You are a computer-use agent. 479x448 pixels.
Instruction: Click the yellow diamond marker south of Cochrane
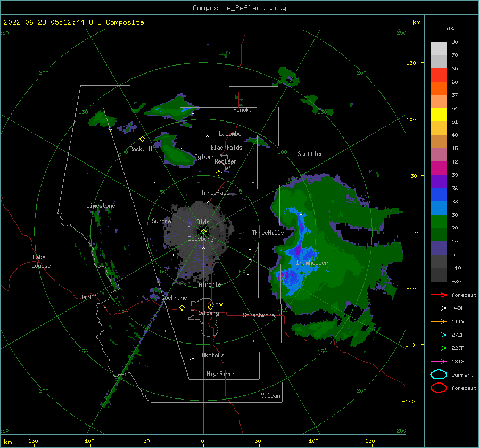[x=182, y=307]
